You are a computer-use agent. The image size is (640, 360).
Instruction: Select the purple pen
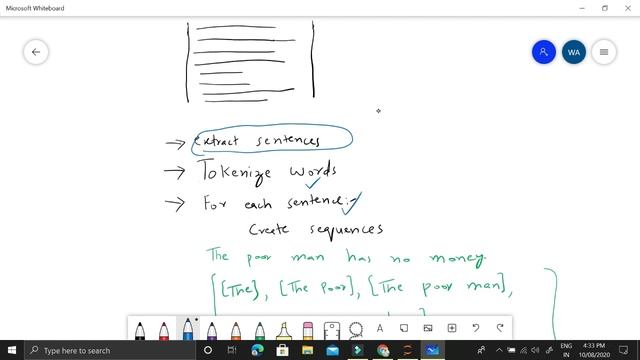212,330
